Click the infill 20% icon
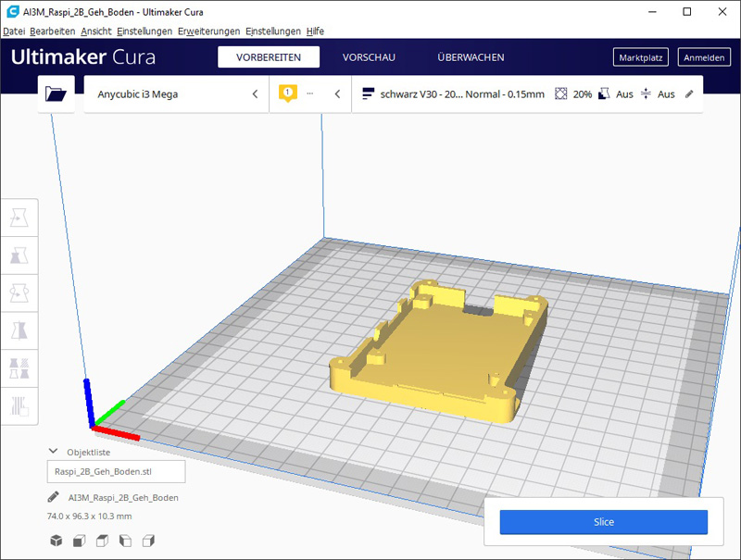741x560 pixels. pyautogui.click(x=560, y=94)
